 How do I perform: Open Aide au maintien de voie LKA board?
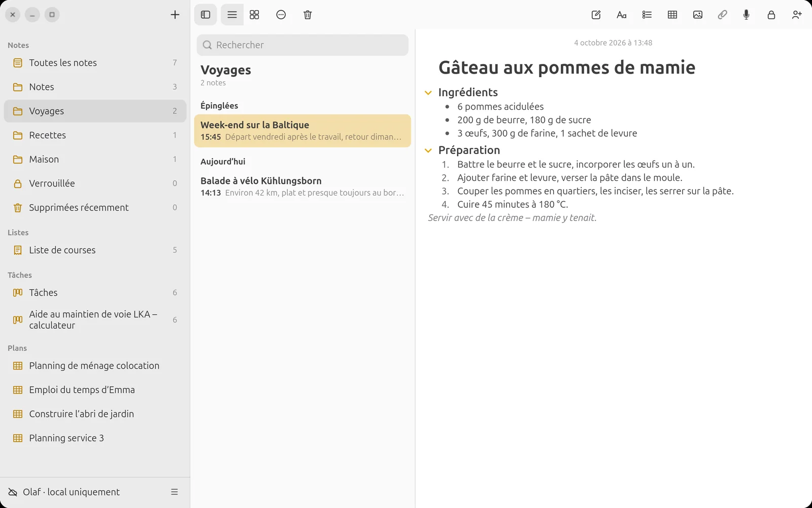click(x=95, y=320)
